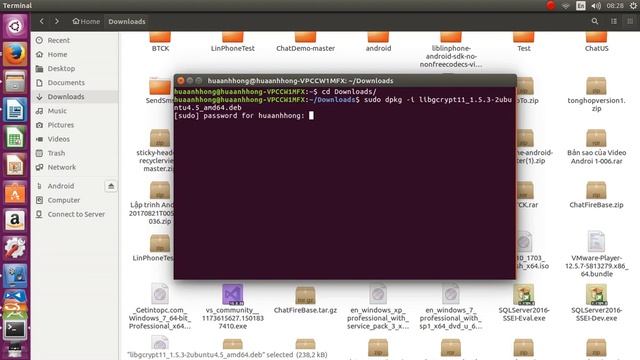Go forward in Files navigation
The width and height of the screenshot is (640, 360).
click(x=57, y=21)
